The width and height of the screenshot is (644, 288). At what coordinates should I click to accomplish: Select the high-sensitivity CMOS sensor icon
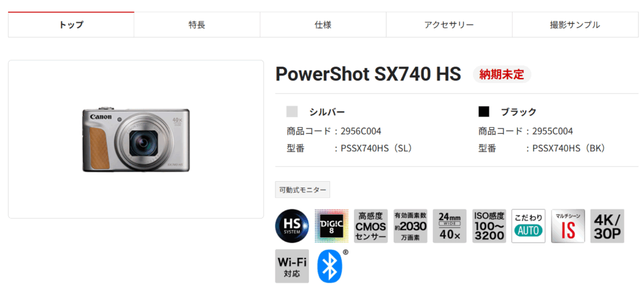coord(371,226)
